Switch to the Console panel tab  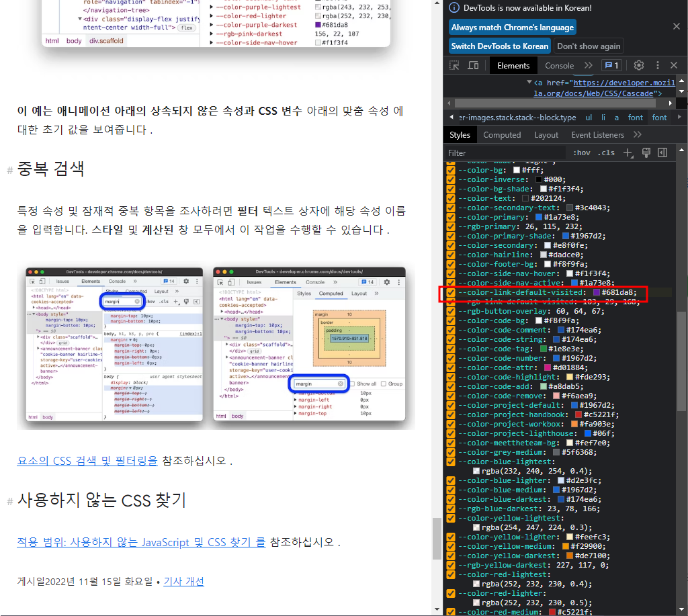tap(559, 65)
